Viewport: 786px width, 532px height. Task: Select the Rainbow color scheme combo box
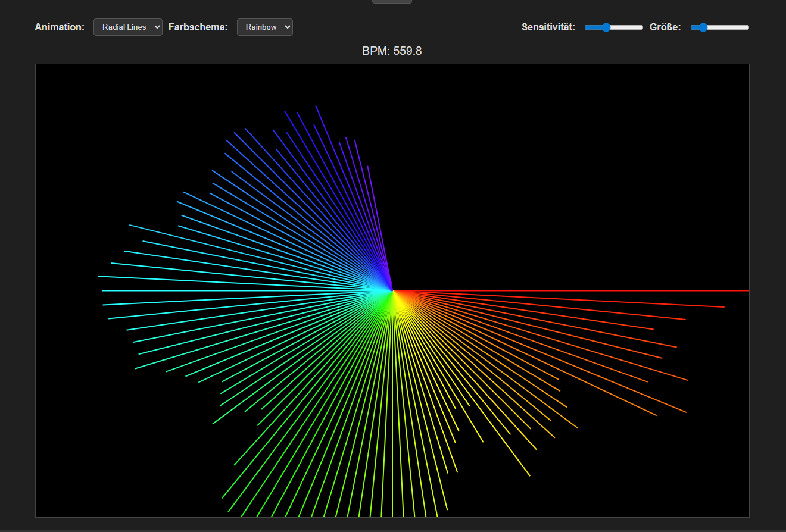pyautogui.click(x=264, y=27)
